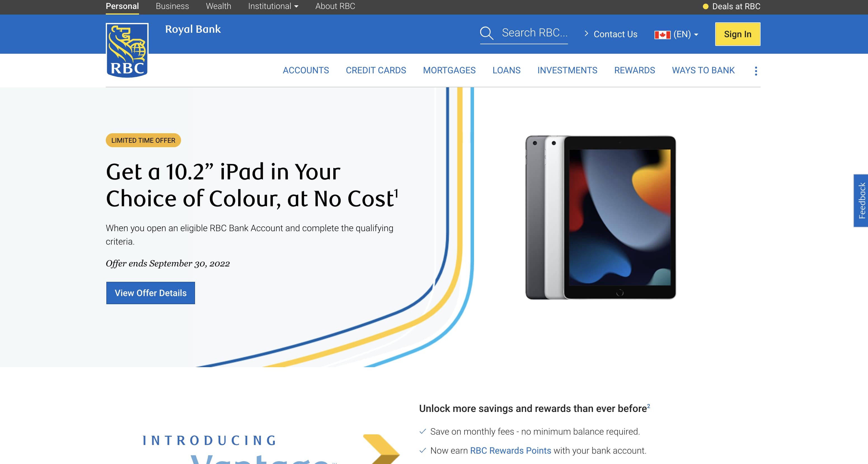Expand the Institutional dropdown
The width and height of the screenshot is (868, 464).
click(x=273, y=6)
